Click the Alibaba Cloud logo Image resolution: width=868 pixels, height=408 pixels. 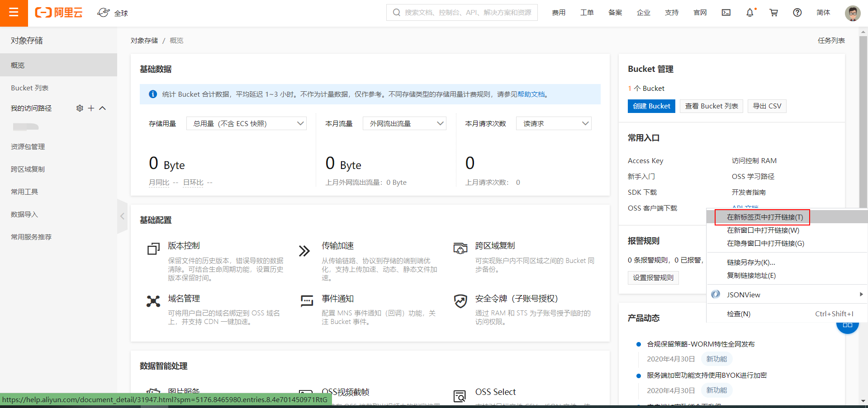[59, 13]
